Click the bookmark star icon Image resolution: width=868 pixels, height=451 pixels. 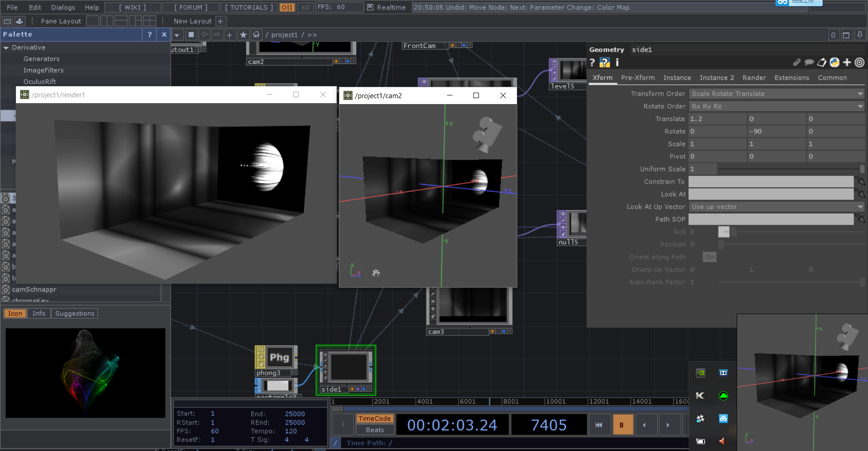(x=243, y=35)
